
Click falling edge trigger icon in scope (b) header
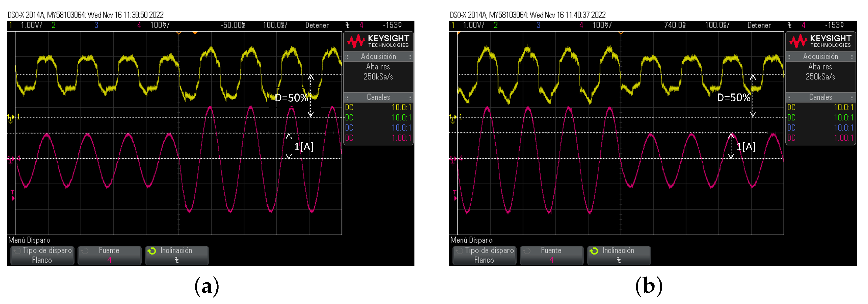(789, 25)
